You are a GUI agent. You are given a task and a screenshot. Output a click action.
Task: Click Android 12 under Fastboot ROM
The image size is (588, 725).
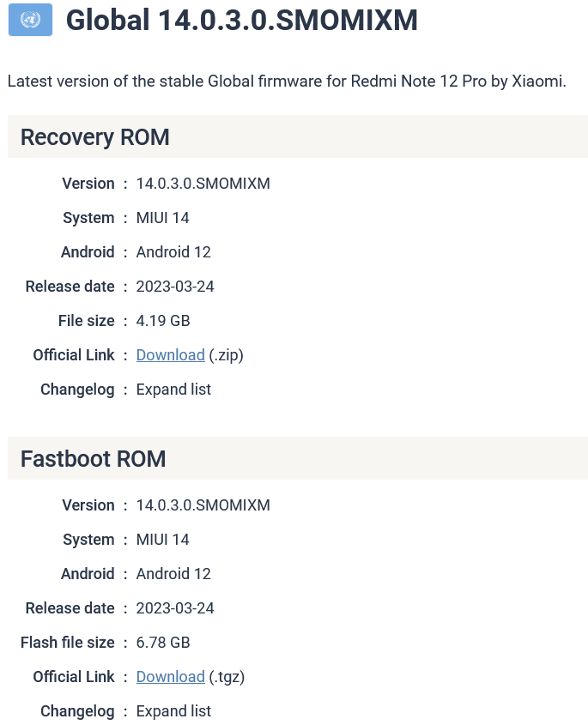pyautogui.click(x=173, y=574)
